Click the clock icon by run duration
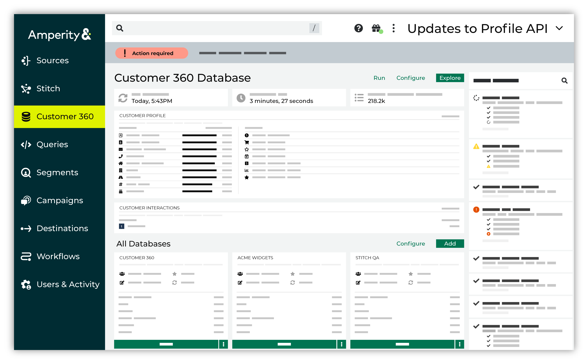This screenshot has height=364, width=588. [241, 98]
